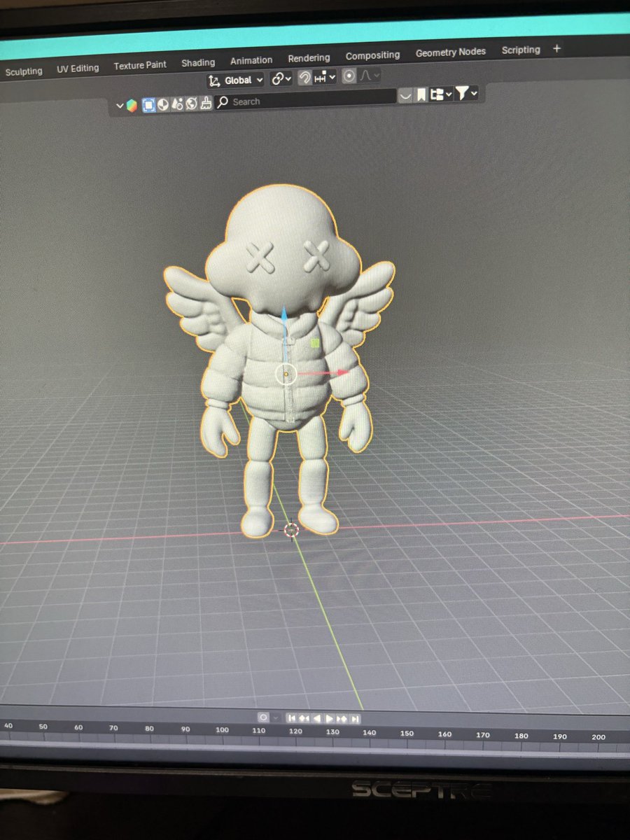
Task: Click the search magnifier icon
Action: coord(223,101)
